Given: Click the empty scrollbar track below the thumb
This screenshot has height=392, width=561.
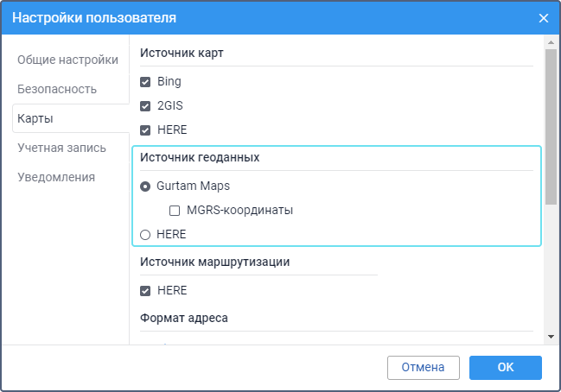Looking at the screenshot, I should [550, 268].
